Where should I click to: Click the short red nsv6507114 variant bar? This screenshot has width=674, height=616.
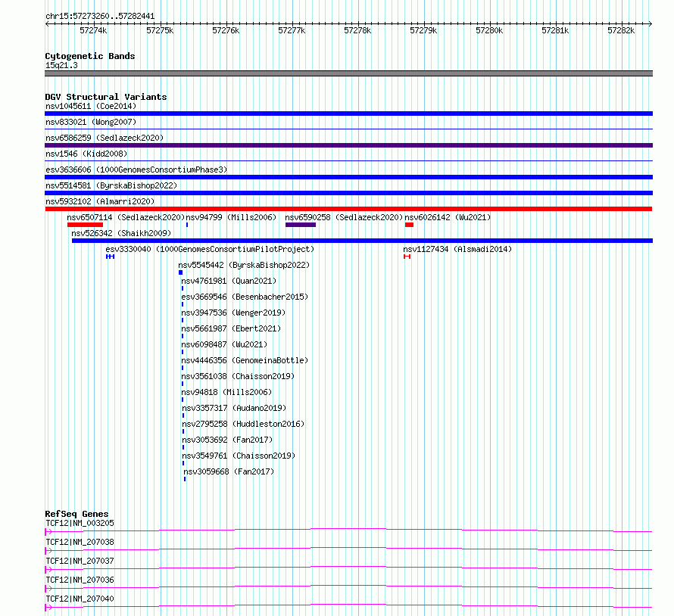tap(85, 225)
